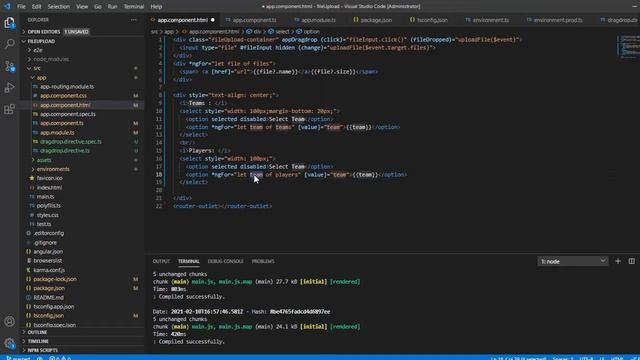The image size is (640, 360).
Task: Open the View menu
Action: (82, 7)
